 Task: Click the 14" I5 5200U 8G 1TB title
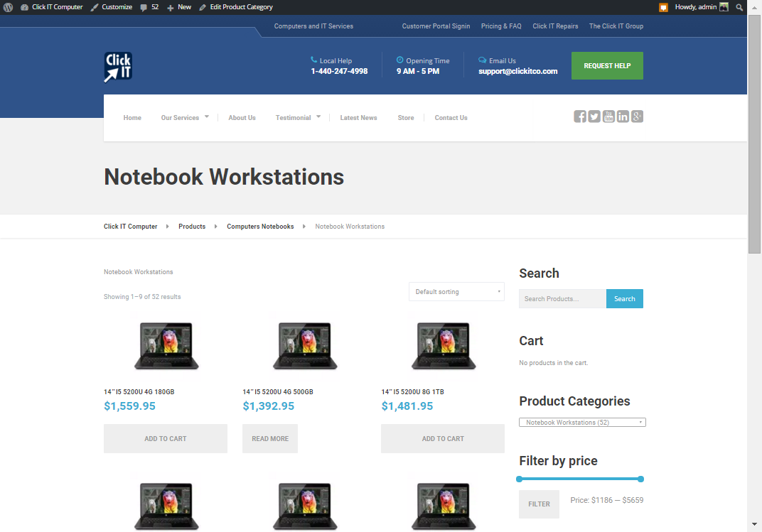(x=412, y=391)
